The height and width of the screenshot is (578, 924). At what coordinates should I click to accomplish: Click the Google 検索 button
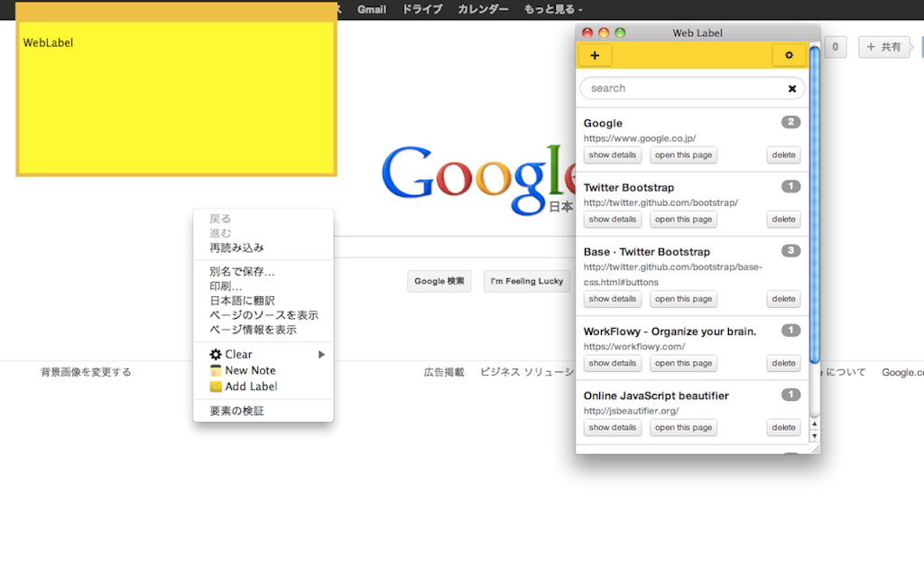(x=439, y=282)
